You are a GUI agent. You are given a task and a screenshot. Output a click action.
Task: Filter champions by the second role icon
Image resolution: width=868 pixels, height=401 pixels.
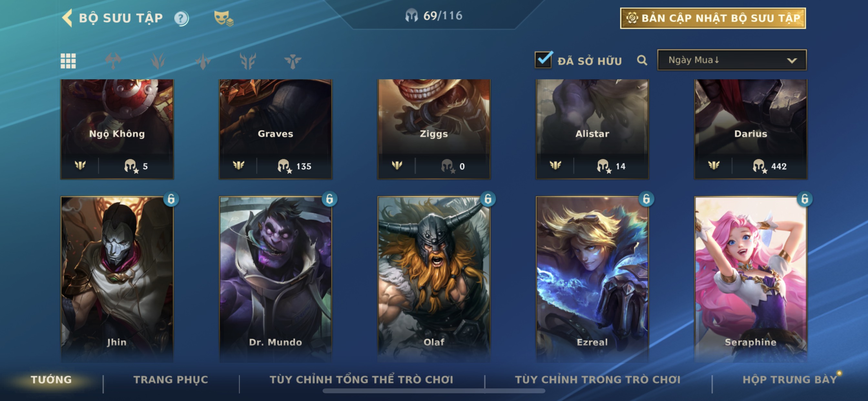(158, 61)
